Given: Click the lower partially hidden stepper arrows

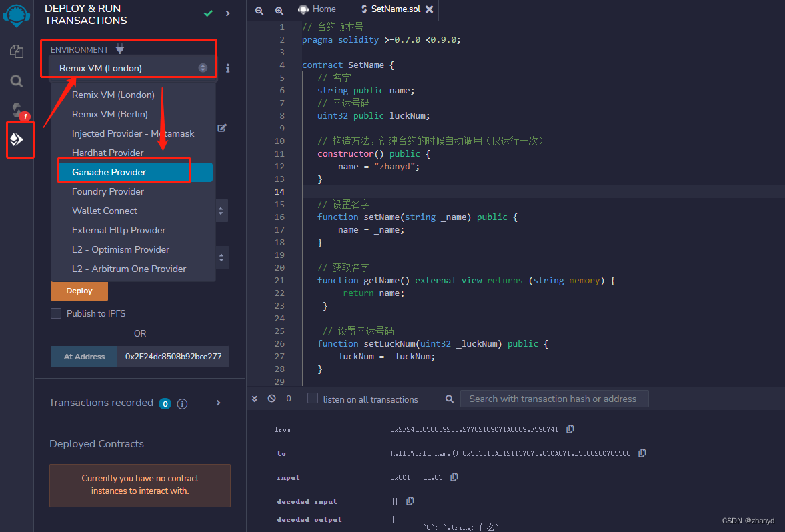Looking at the screenshot, I should tap(222, 258).
